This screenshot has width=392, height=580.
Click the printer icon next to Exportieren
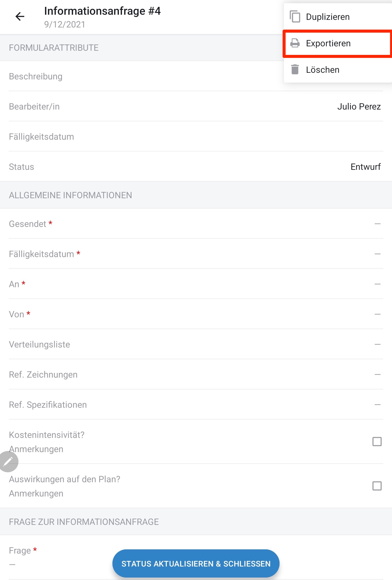point(295,43)
